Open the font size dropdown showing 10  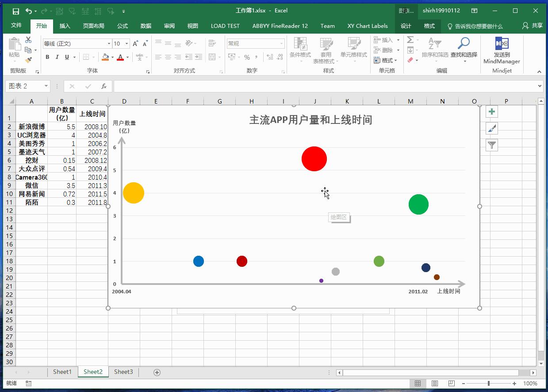[126, 43]
